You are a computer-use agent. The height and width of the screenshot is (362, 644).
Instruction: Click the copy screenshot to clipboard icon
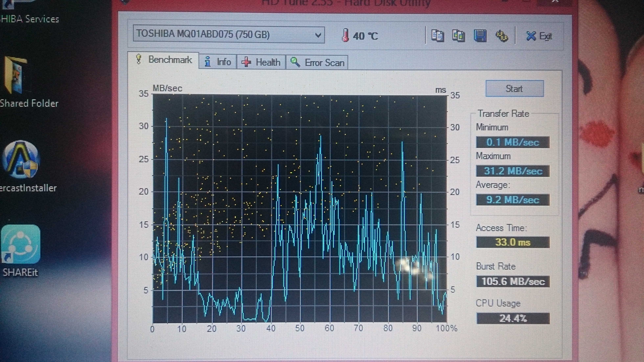(x=459, y=36)
